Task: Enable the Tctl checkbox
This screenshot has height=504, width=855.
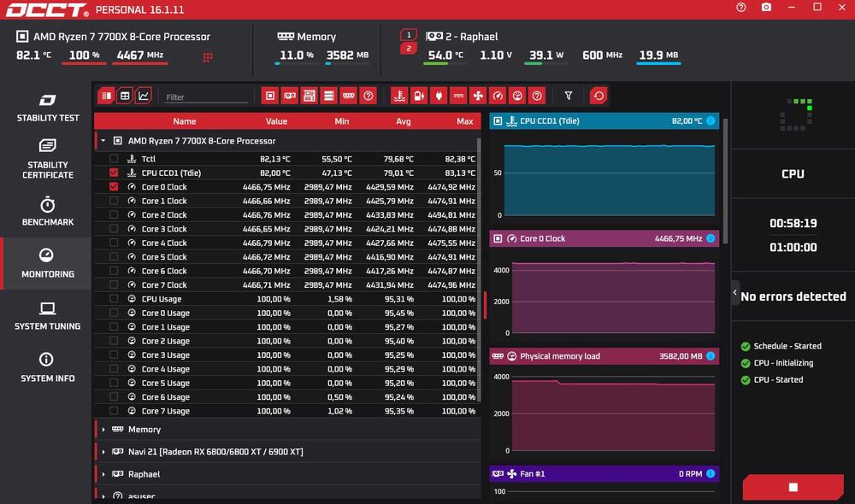Action: click(x=114, y=159)
